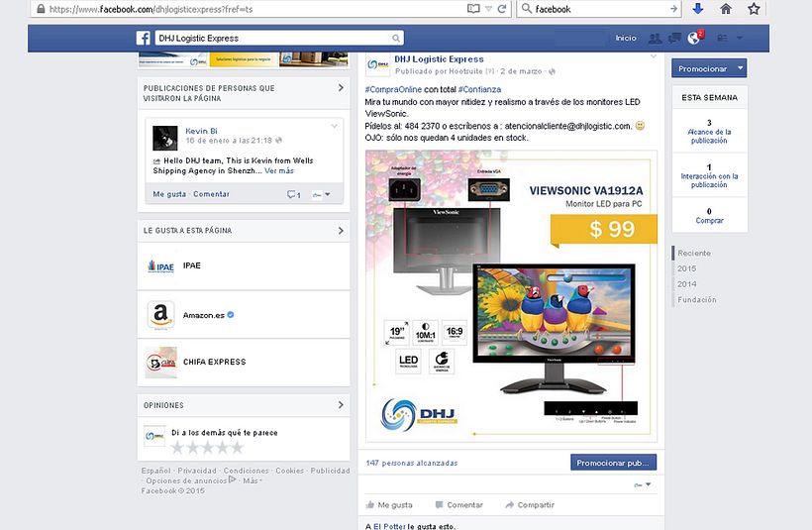Open URL history dropdown arrow
This screenshot has height=530, width=812.
[488, 9]
